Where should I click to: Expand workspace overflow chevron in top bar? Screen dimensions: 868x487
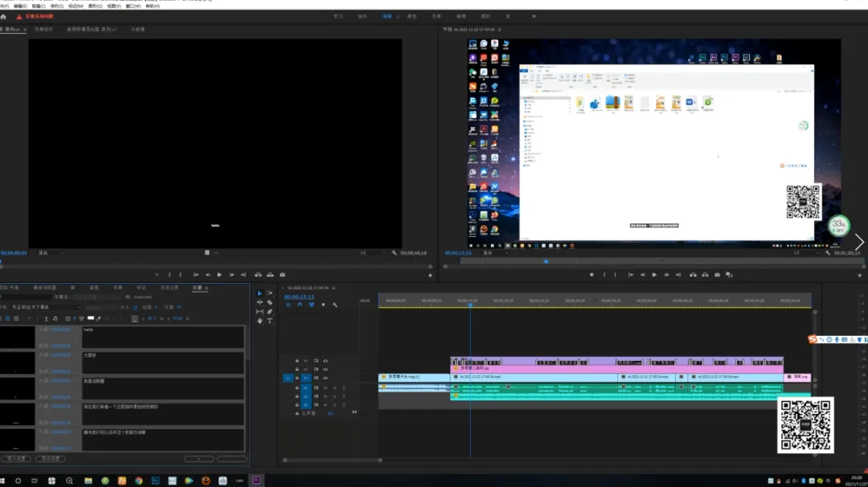pos(534,16)
